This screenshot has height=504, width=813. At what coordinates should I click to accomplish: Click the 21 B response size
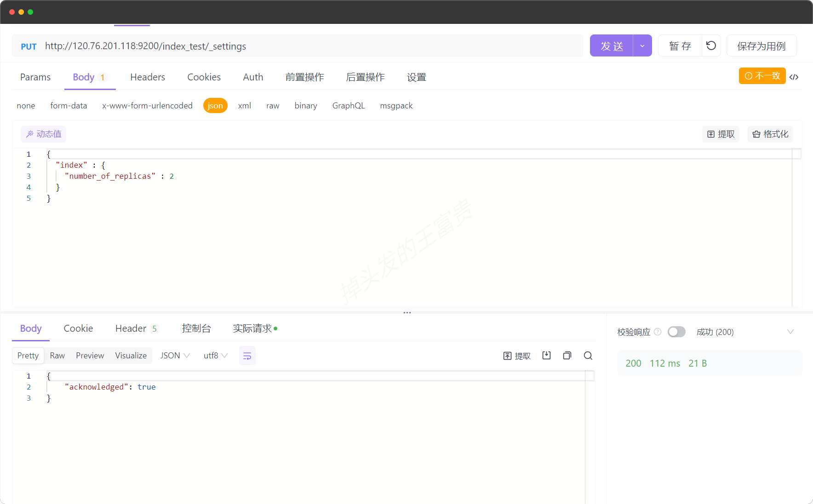point(698,363)
